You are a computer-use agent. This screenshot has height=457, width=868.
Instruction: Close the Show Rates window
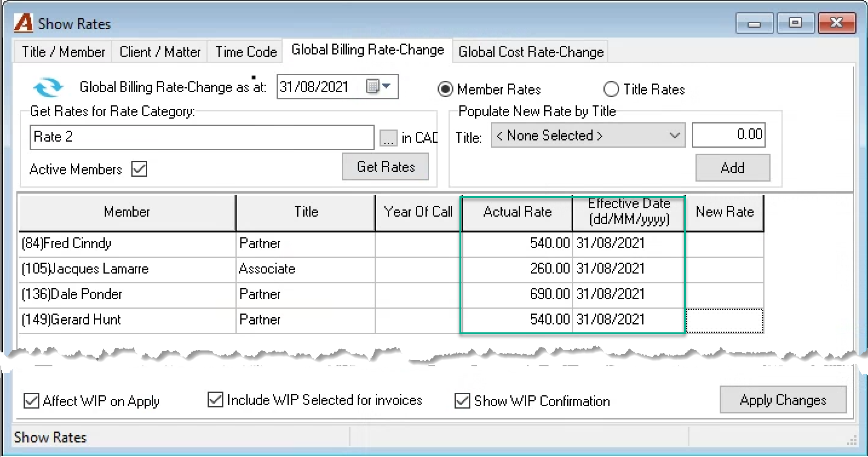(837, 24)
